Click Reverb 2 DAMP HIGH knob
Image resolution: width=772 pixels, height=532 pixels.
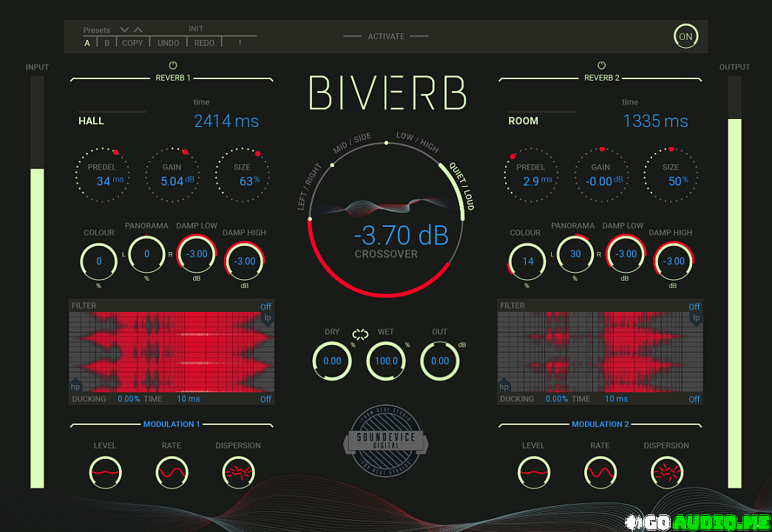pos(674,262)
